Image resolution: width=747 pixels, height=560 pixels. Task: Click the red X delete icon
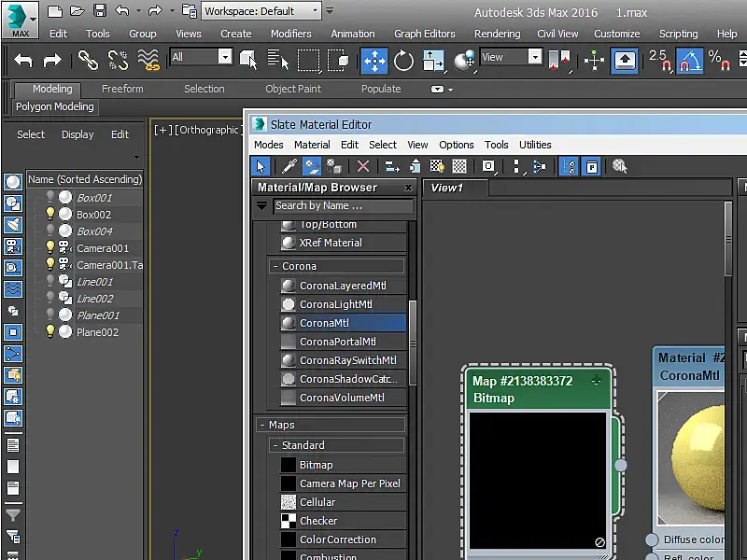coord(363,166)
